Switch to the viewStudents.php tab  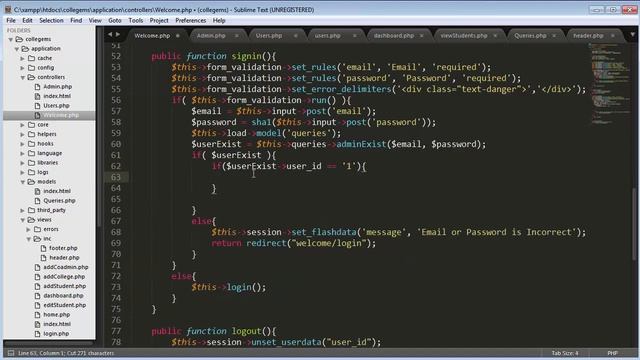(464, 36)
